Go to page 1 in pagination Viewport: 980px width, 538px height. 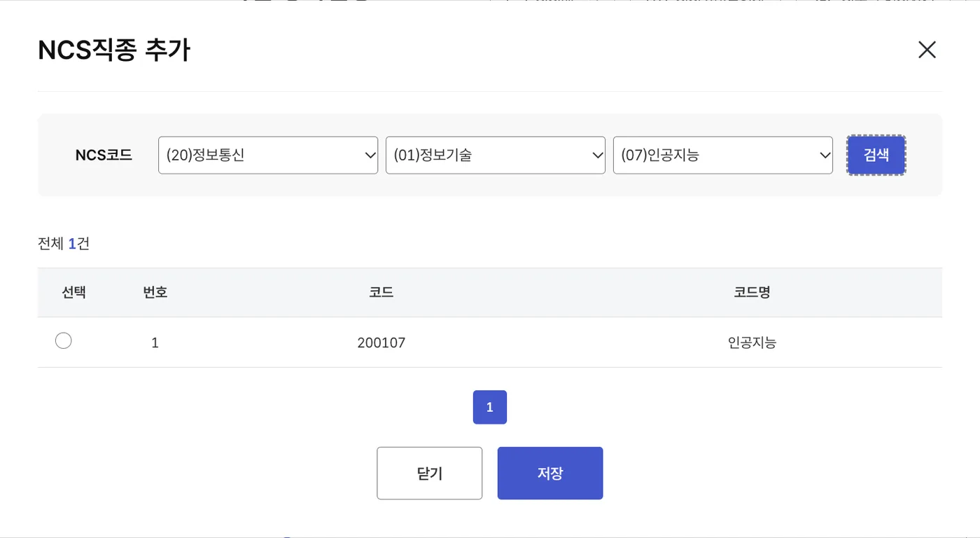pos(490,407)
